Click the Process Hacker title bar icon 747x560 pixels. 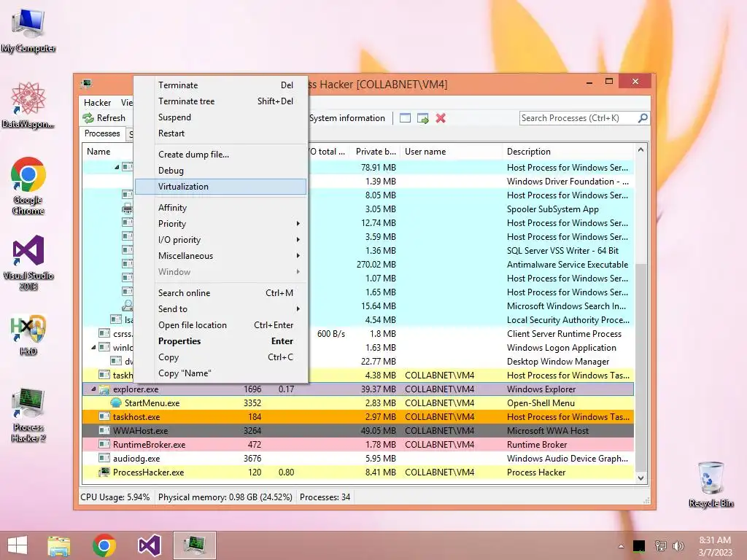click(86, 85)
